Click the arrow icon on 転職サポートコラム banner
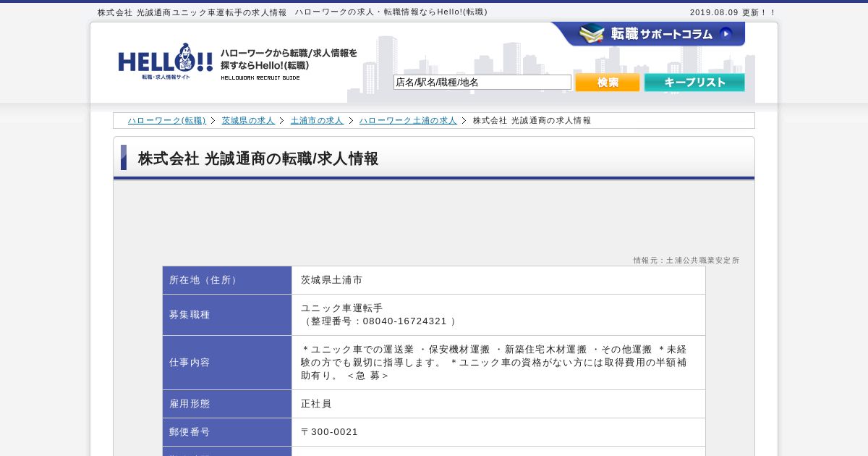The image size is (868, 456). pyautogui.click(x=726, y=33)
